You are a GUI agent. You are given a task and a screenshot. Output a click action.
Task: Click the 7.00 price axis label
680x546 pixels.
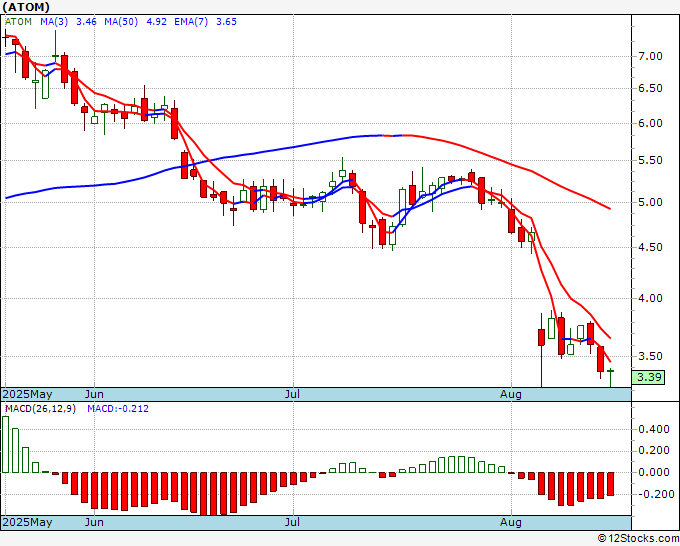click(x=650, y=56)
